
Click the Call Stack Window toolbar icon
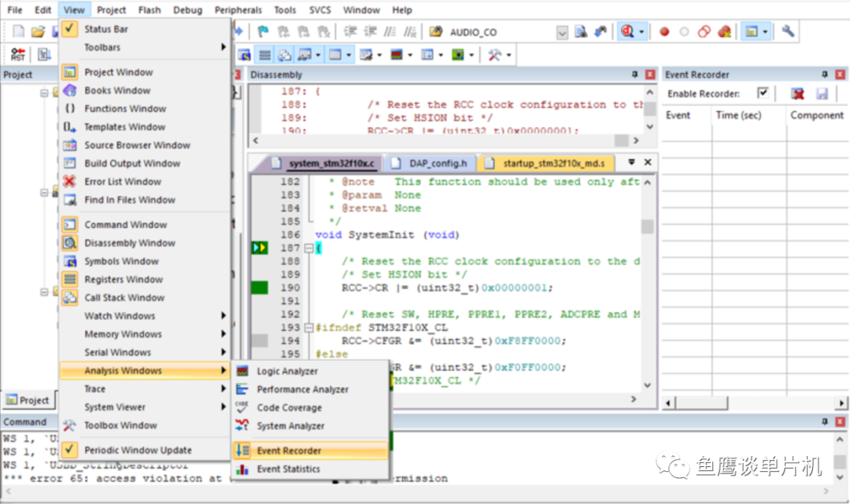(284, 55)
